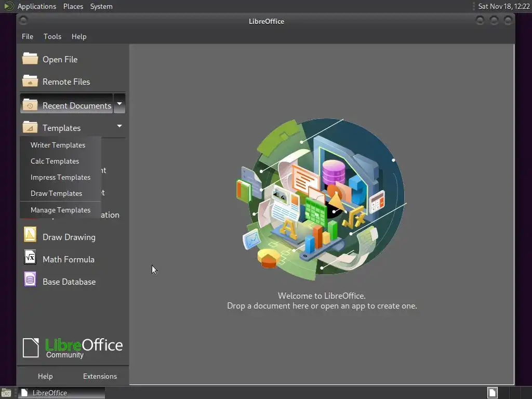The height and width of the screenshot is (399, 532).
Task: Open the Help menu in menu bar
Action: (x=79, y=36)
